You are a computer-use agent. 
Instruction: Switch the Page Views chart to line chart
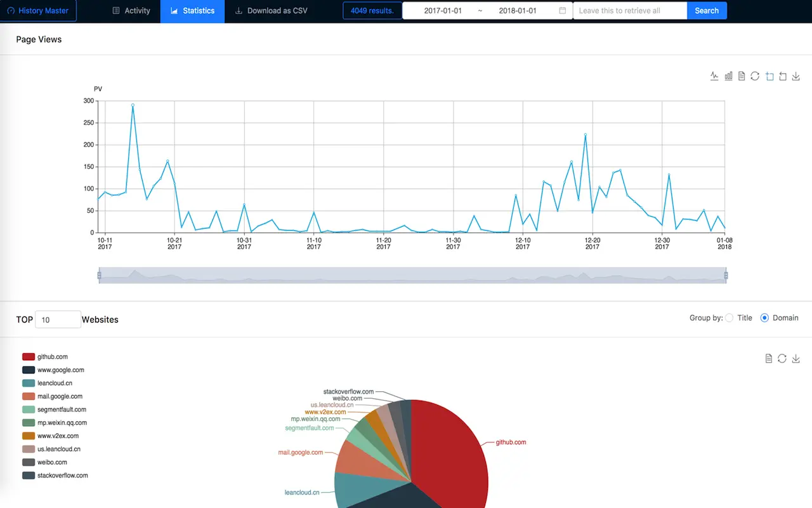pos(714,76)
